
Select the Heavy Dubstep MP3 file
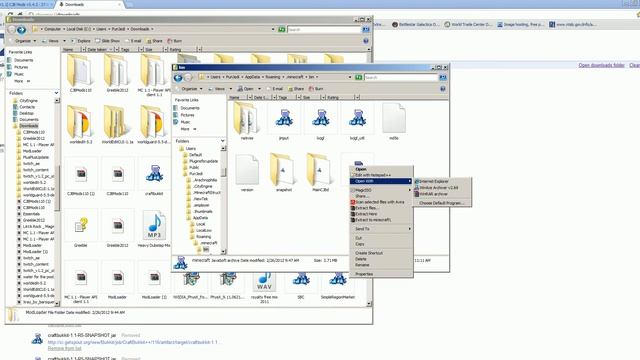(154, 229)
